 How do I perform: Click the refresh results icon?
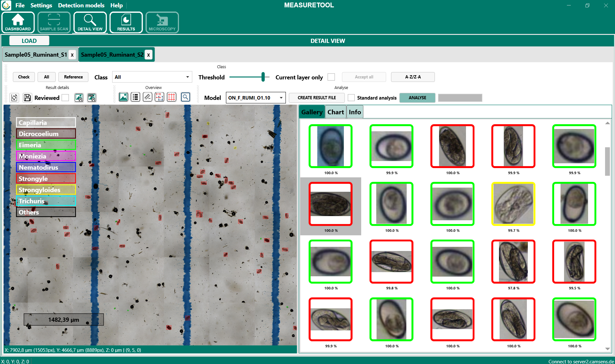tap(14, 98)
